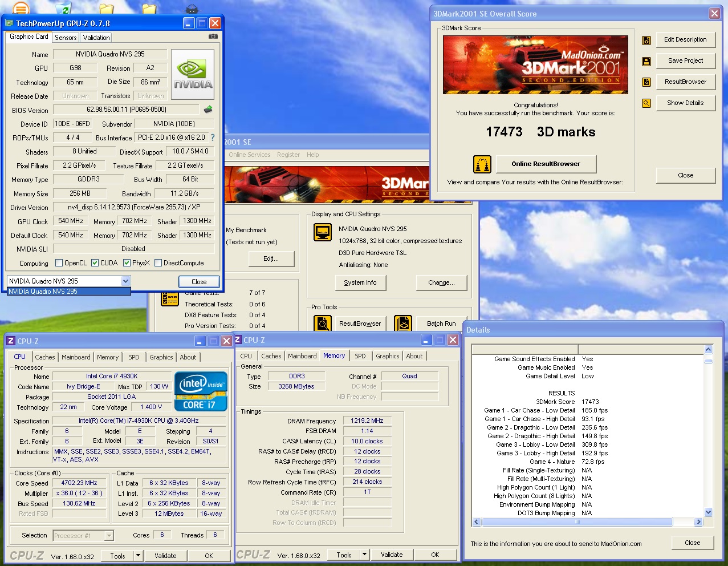This screenshot has height=566, width=728.
Task: Click the System Info button
Action: click(x=360, y=282)
